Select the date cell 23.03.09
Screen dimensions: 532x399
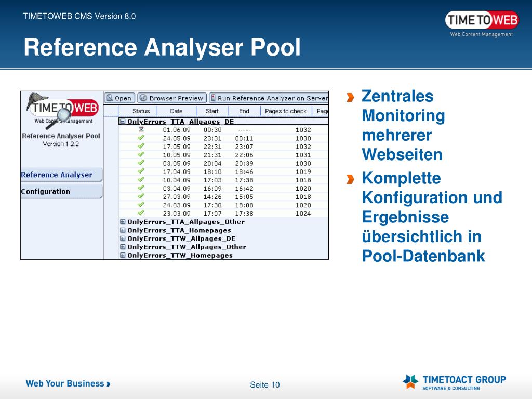tap(177, 214)
